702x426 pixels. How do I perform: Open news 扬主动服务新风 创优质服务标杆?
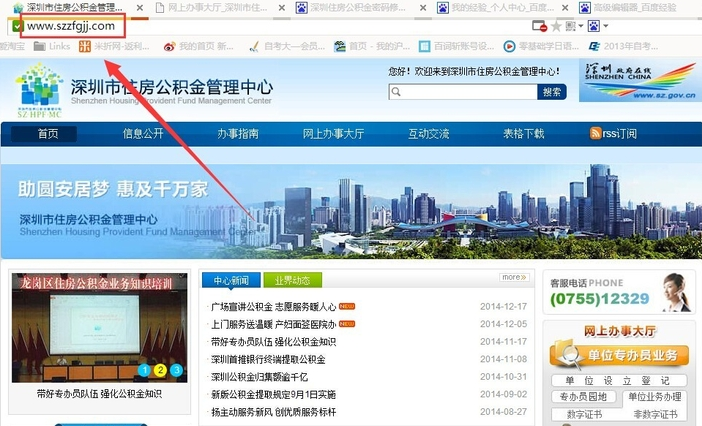click(274, 412)
